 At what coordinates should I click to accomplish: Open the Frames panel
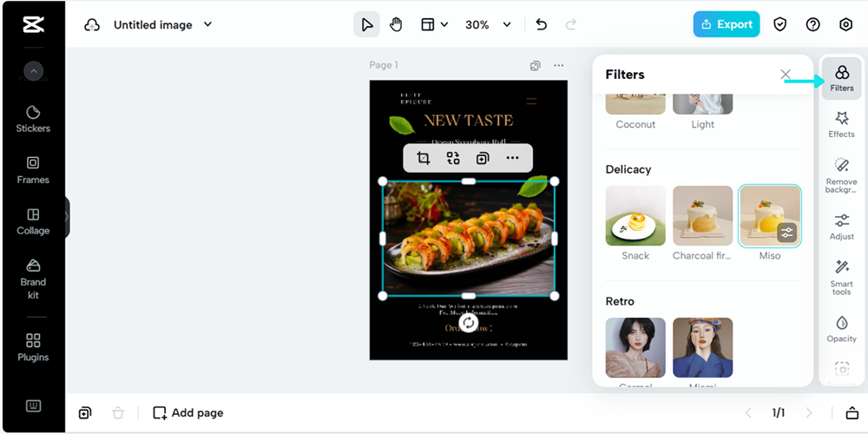click(x=33, y=170)
